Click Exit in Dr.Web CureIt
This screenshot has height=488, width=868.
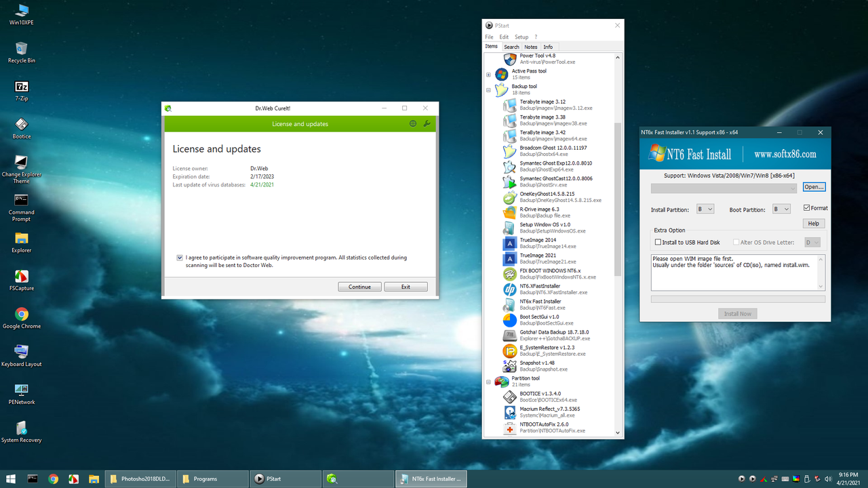point(406,287)
